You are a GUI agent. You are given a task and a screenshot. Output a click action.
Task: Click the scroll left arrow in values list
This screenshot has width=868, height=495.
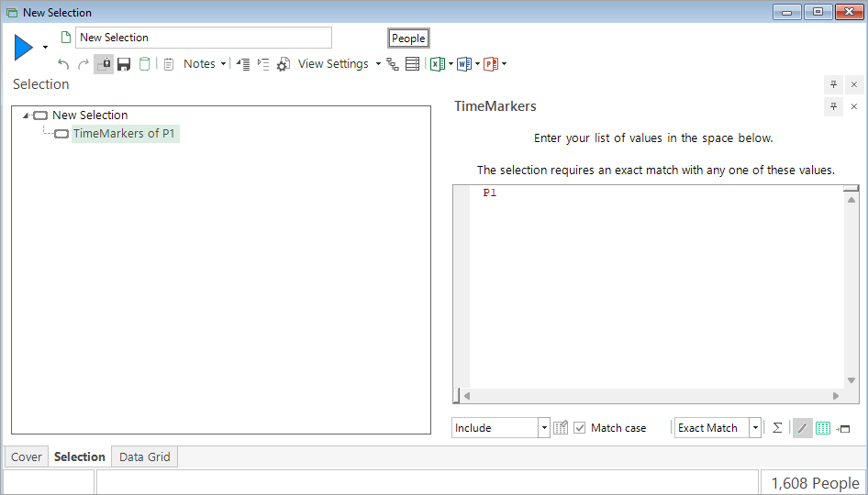coord(467,396)
